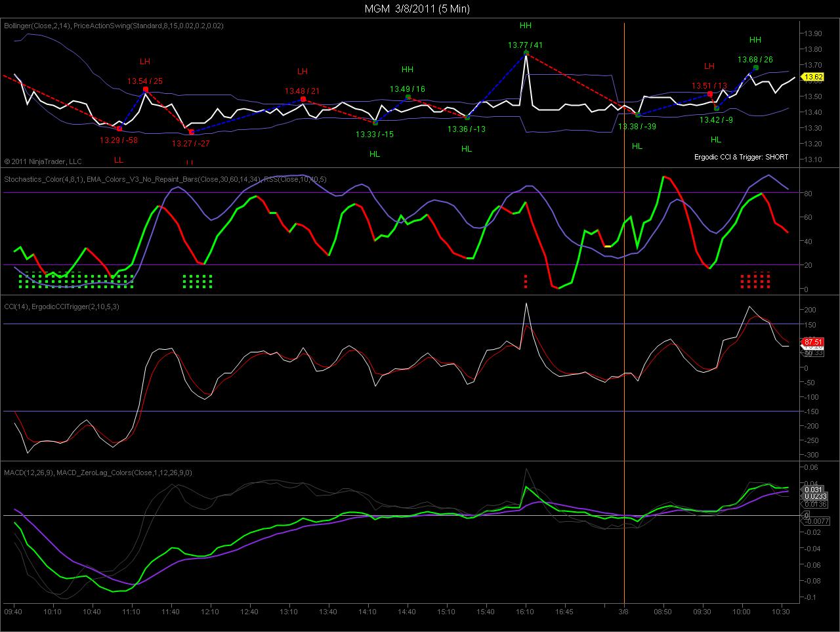Click the LH label above 13.51 swing
The image size is (840, 632).
tap(709, 66)
